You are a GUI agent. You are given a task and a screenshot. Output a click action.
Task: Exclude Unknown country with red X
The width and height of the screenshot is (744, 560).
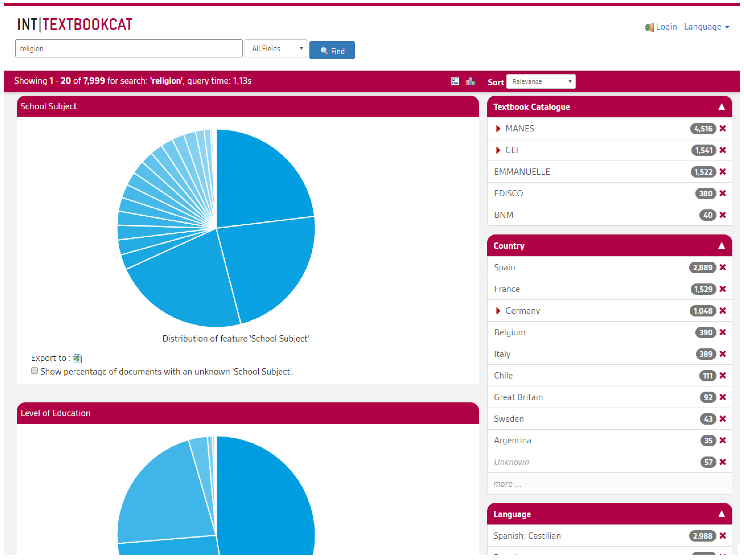(723, 462)
